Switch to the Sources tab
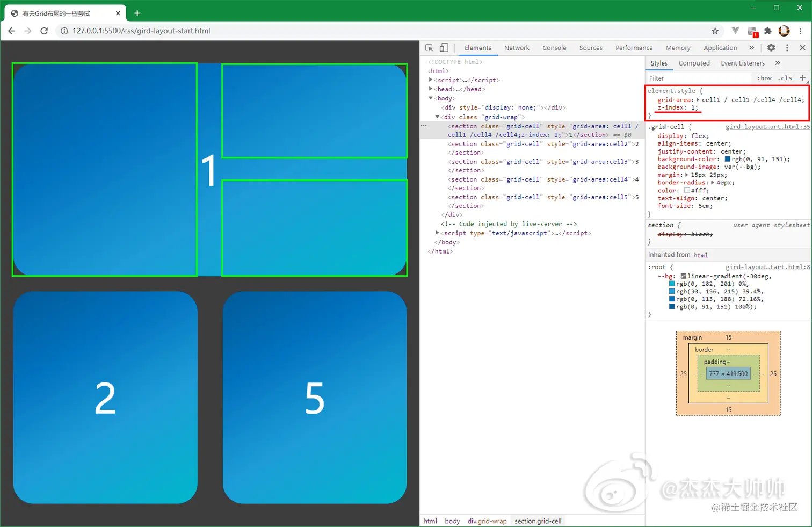 (x=591, y=48)
